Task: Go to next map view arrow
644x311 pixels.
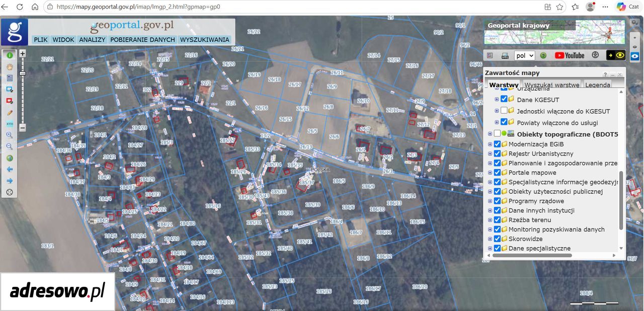Action: pos(10,181)
